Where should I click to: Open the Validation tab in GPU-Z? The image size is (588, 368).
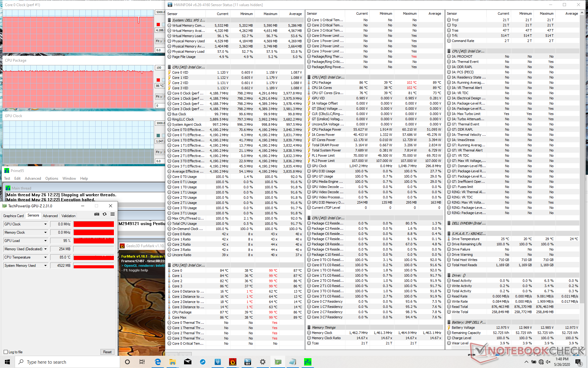68,216
